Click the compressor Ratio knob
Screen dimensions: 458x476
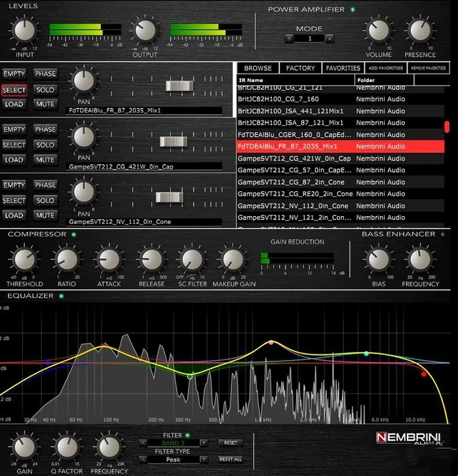[66, 261]
